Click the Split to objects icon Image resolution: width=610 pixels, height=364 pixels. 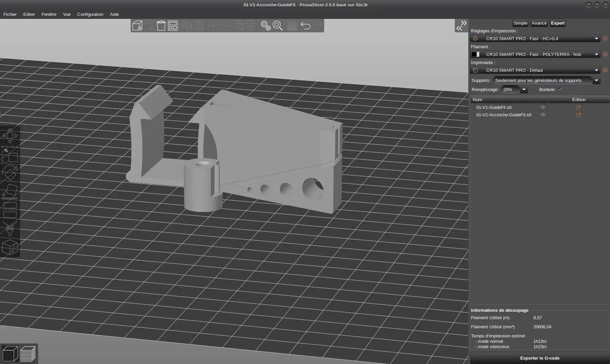pos(240,26)
